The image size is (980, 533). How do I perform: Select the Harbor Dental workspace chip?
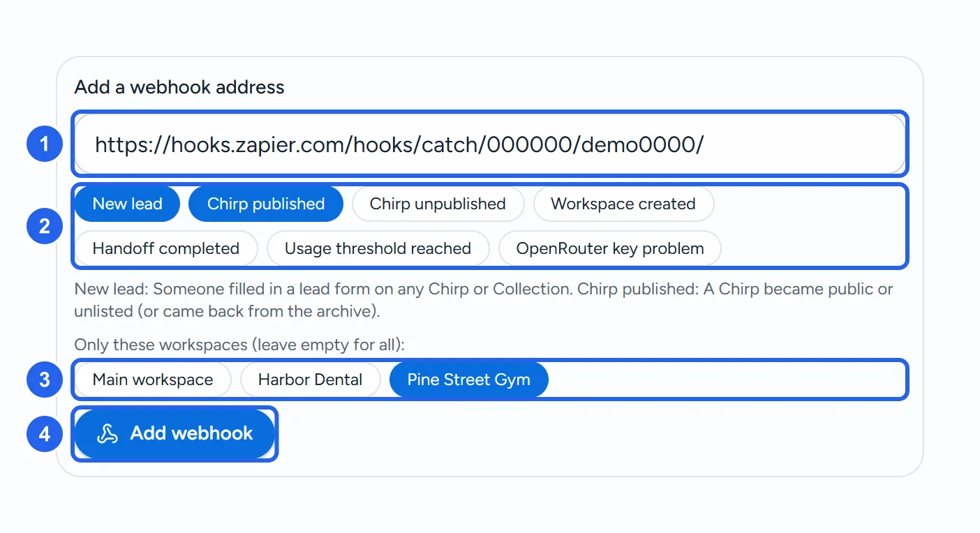(310, 380)
